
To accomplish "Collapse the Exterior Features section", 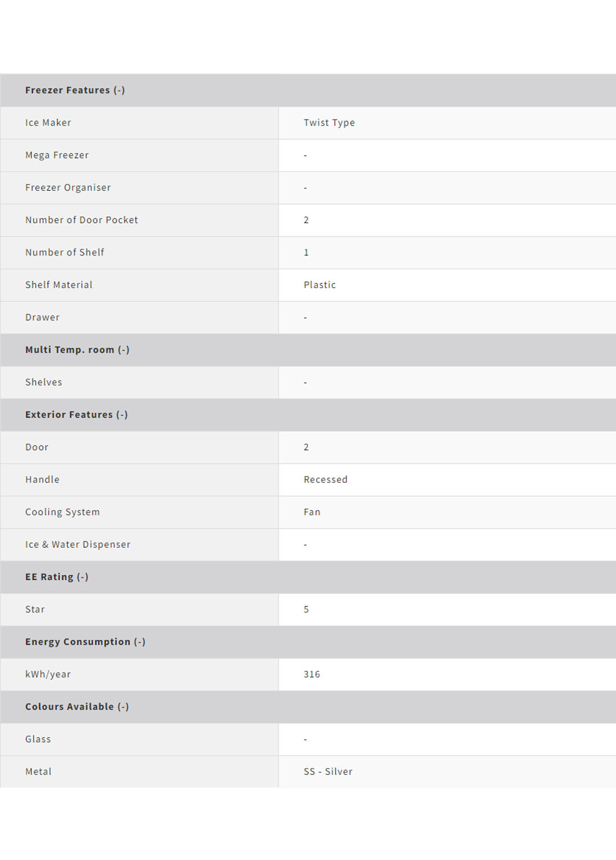I will tap(121, 415).
